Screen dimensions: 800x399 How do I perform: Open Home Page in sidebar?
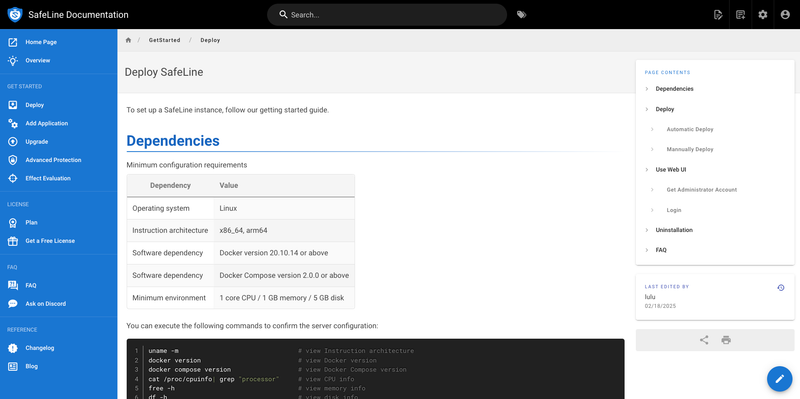click(59, 42)
